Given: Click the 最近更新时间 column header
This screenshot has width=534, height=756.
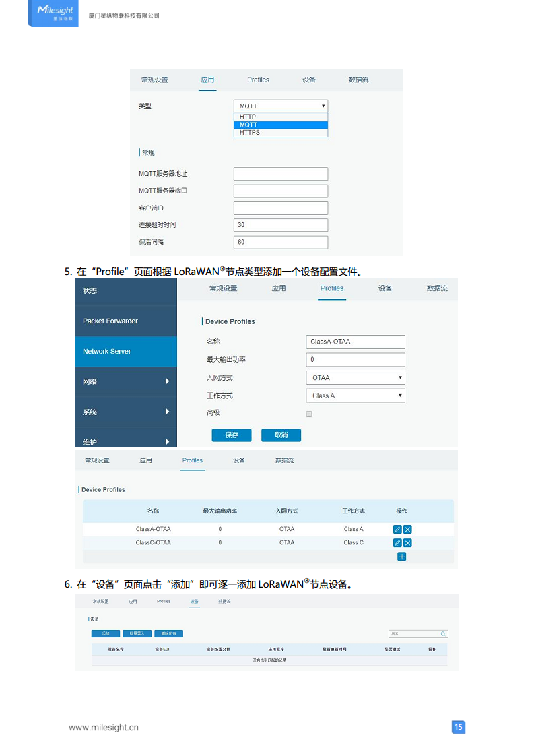Looking at the screenshot, I should pos(335,650).
